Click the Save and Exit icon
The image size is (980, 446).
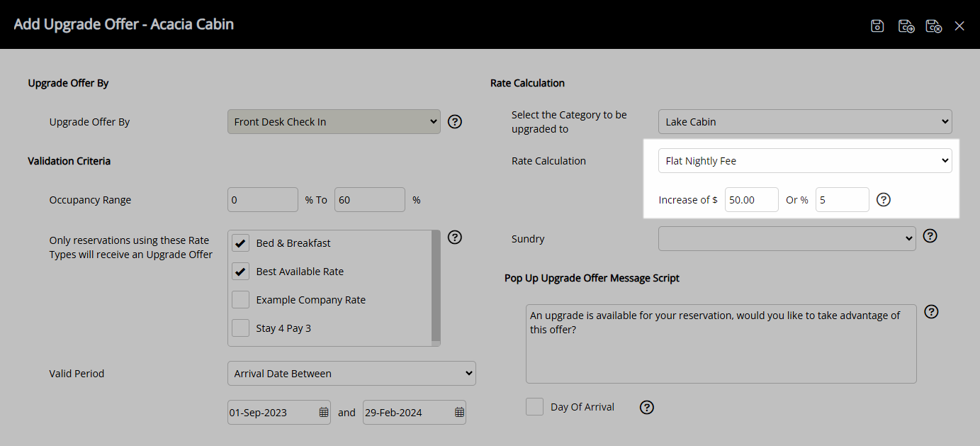pyautogui.click(x=933, y=26)
